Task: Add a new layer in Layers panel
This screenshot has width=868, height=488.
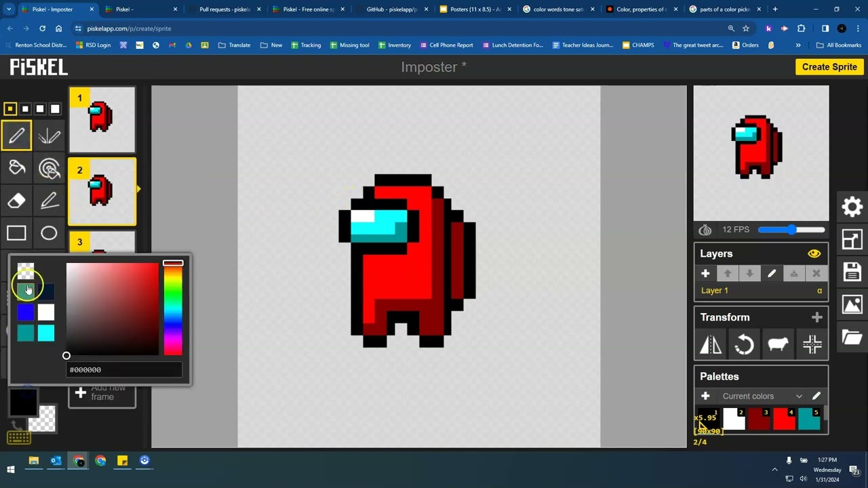Action: pyautogui.click(x=705, y=273)
